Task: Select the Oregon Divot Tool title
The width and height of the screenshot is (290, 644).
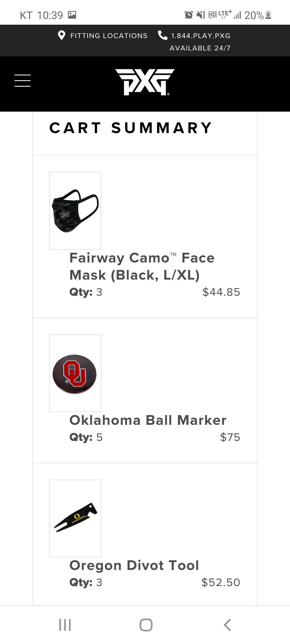Action: click(x=134, y=565)
